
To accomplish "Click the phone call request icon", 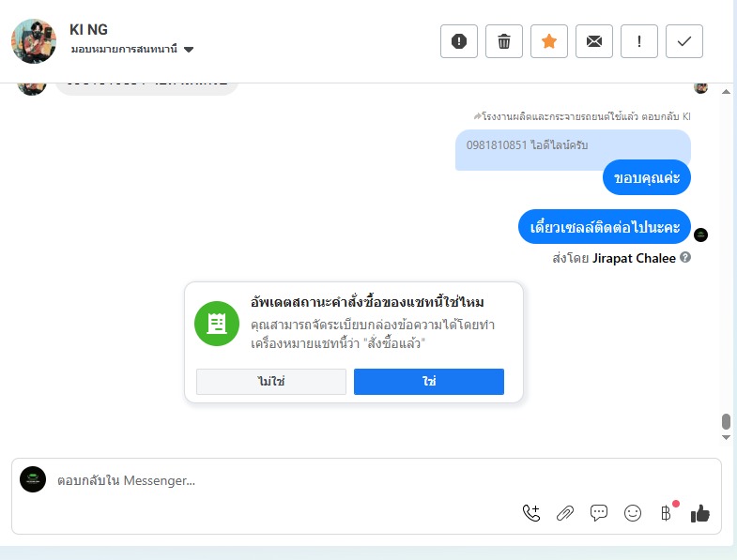I will click(x=531, y=513).
